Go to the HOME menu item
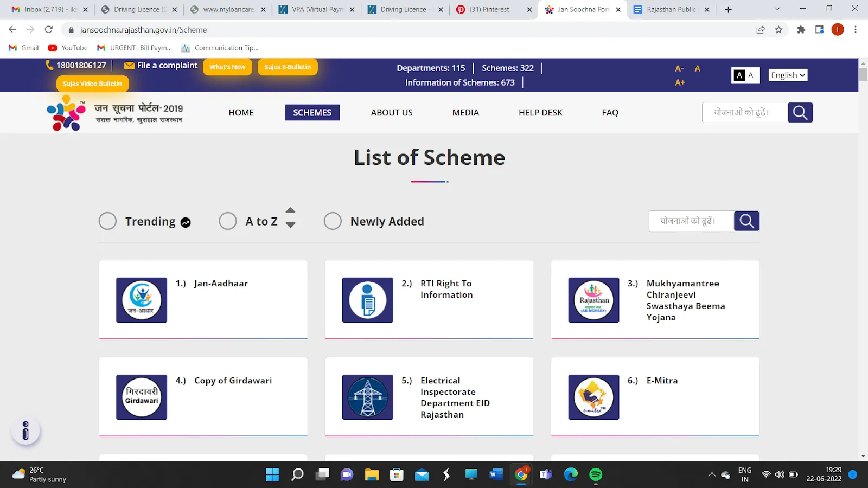Image resolution: width=868 pixels, height=488 pixels. 241,113
